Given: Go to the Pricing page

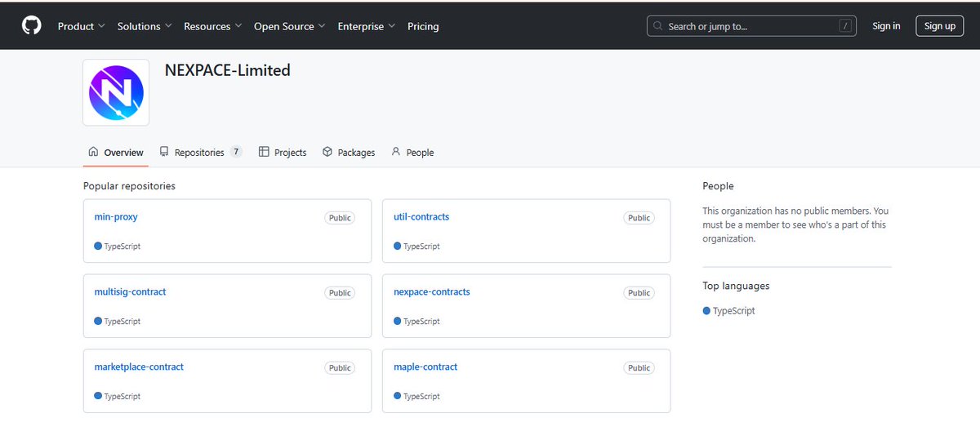Looking at the screenshot, I should click(423, 26).
